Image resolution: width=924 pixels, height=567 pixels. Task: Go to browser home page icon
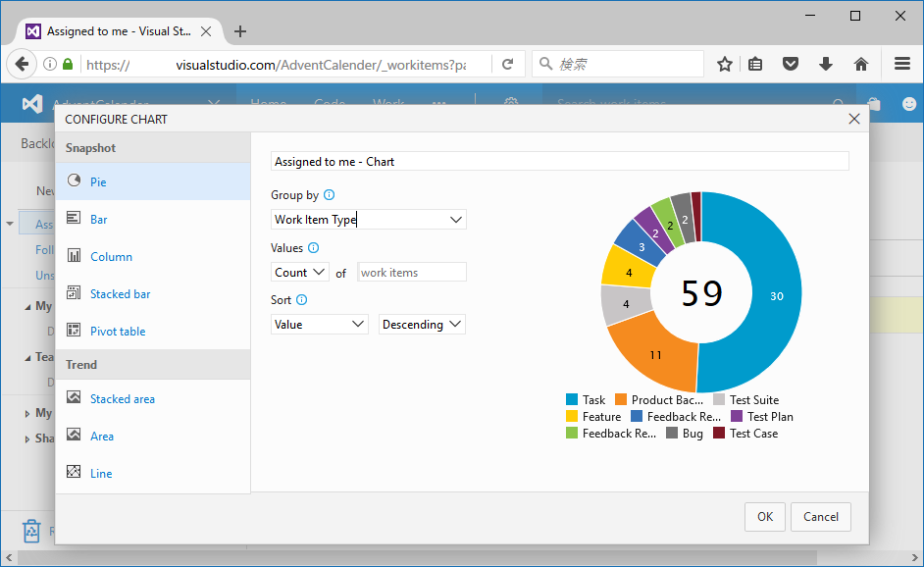pos(861,64)
